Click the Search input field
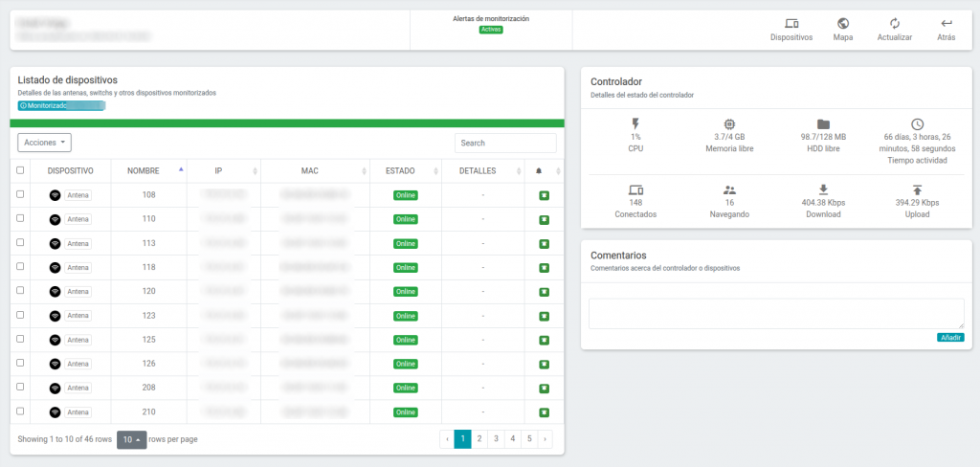Image resolution: width=980 pixels, height=467 pixels. pyautogui.click(x=505, y=143)
